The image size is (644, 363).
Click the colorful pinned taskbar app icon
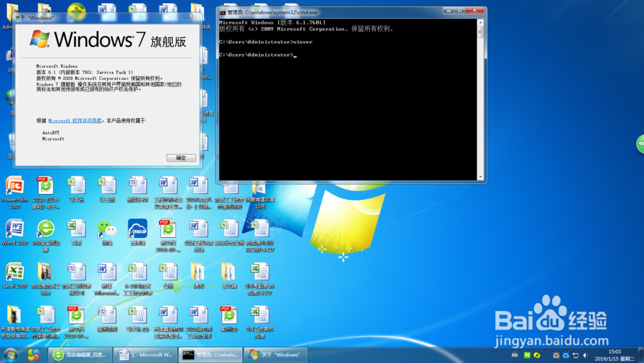pos(33,355)
